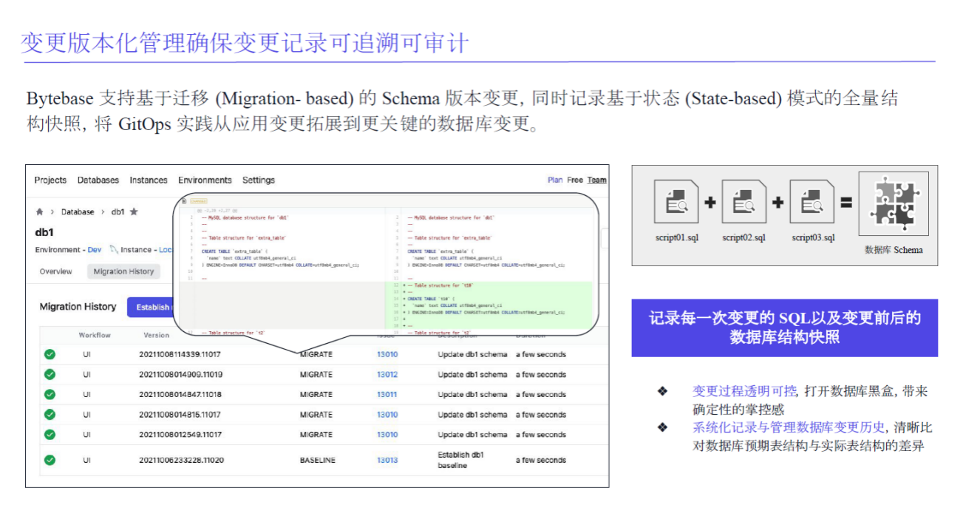Click version text 20211006233228.11020
This screenshot has height=522, width=980.
[181, 460]
